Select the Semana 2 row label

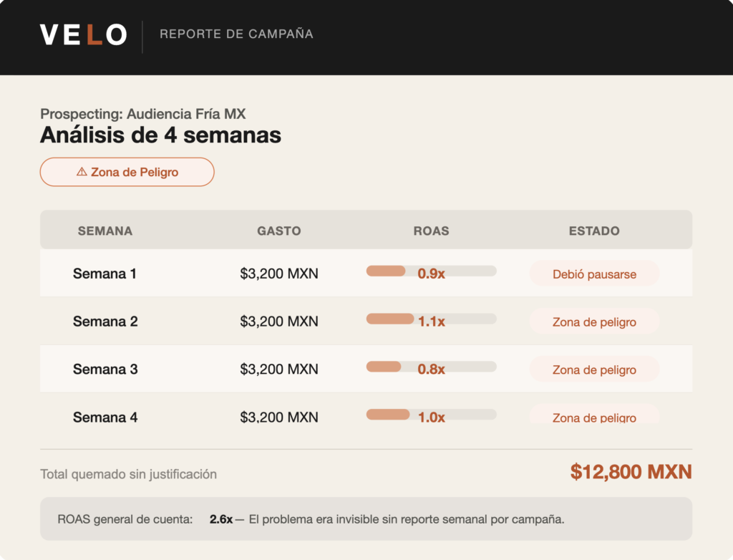pos(105,322)
